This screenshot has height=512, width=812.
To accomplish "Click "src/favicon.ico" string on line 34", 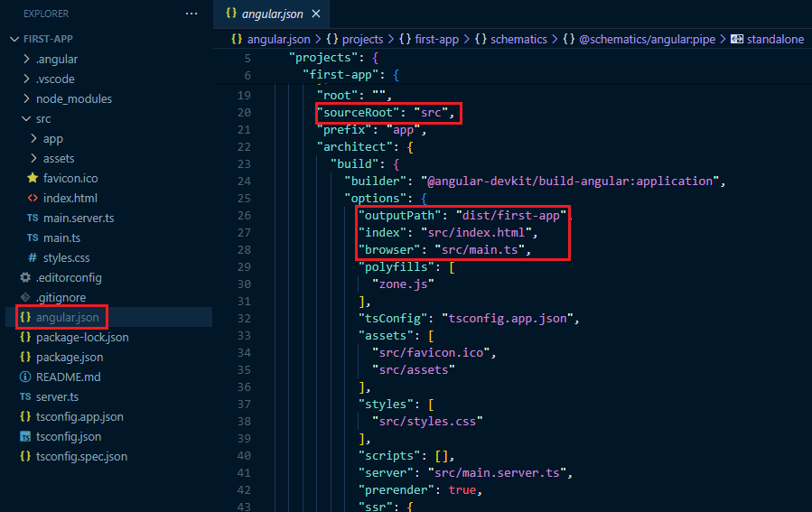I will tap(431, 352).
